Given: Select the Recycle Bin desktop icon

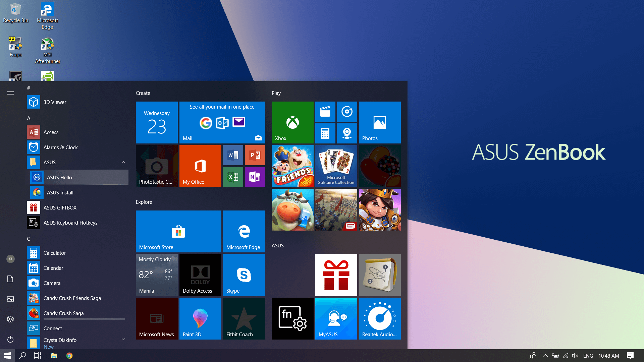Looking at the screenshot, I should pos(15,13).
